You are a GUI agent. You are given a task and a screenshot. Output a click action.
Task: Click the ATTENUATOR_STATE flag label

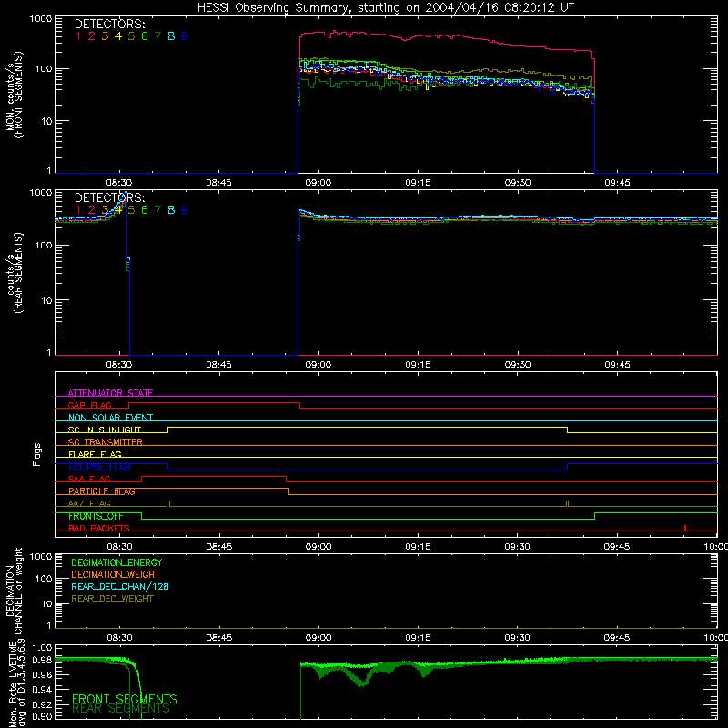point(110,393)
